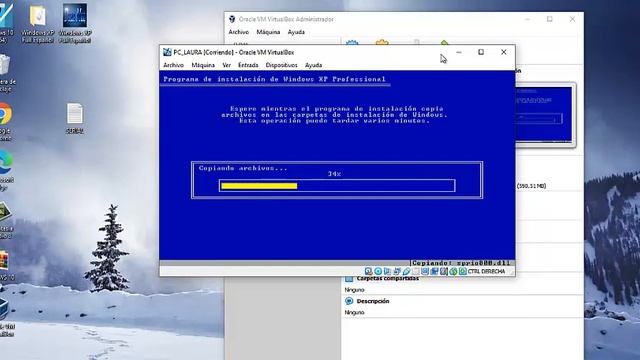Image resolution: width=640 pixels, height=360 pixels.
Task: Click the mouse integration indicator in the VM status bar
Action: 453,271
